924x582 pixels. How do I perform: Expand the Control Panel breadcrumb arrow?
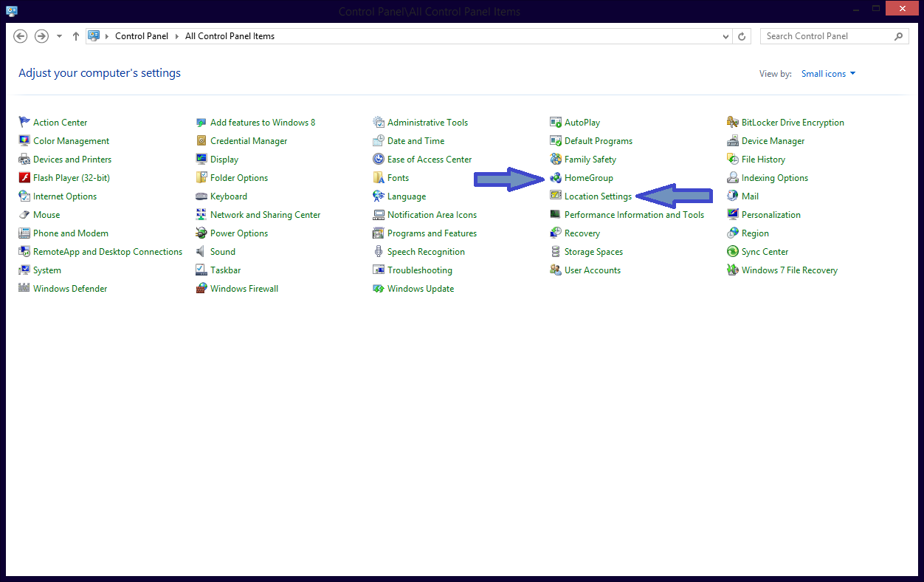pos(177,36)
